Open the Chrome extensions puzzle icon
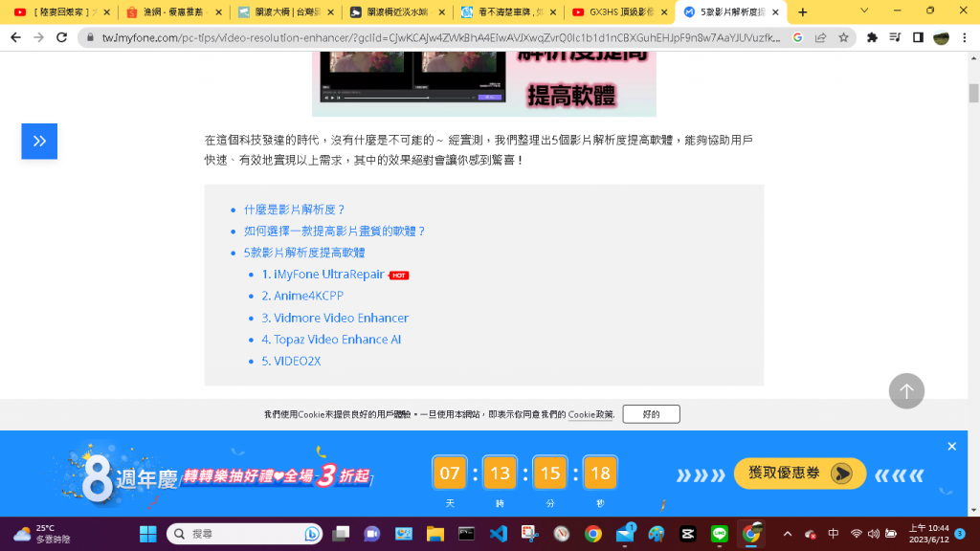This screenshot has width=980, height=551. (872, 37)
